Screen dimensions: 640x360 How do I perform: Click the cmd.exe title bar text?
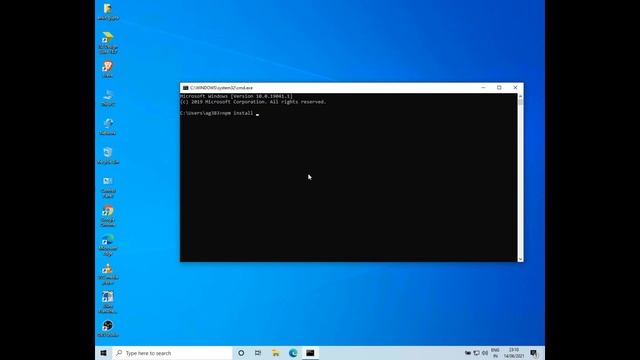coord(221,88)
